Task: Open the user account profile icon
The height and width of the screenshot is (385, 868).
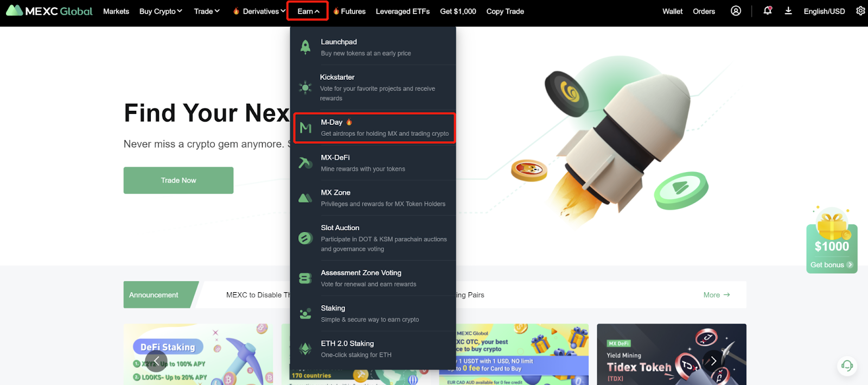Action: [x=736, y=11]
